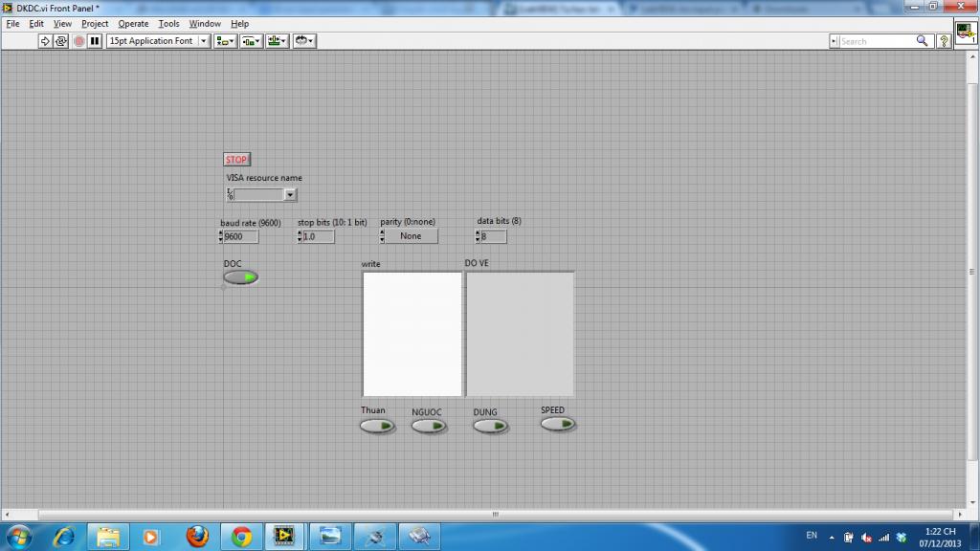Click inside the write text box

click(x=412, y=334)
